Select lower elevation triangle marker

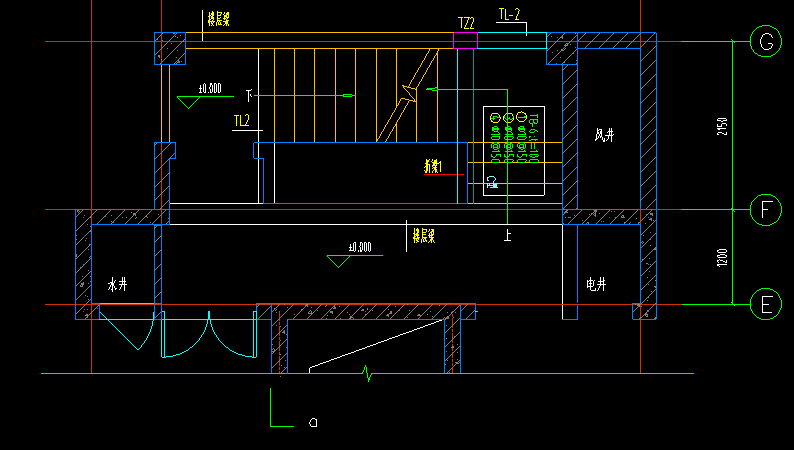point(339,261)
